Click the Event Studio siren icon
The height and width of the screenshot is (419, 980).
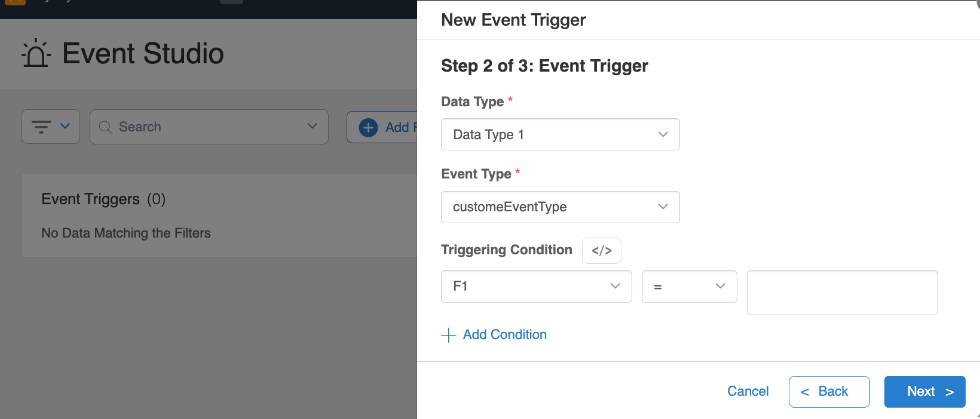point(36,54)
